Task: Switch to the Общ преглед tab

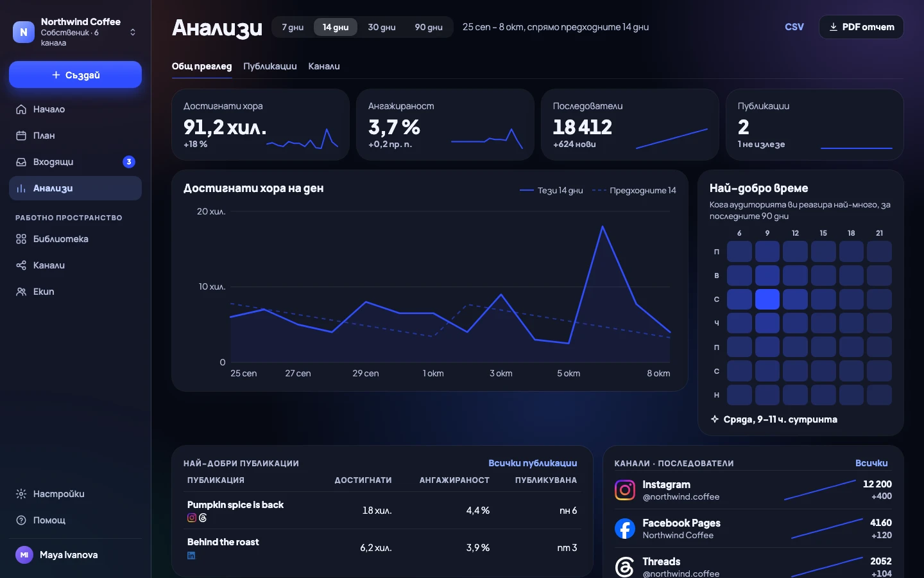Action: point(201,66)
